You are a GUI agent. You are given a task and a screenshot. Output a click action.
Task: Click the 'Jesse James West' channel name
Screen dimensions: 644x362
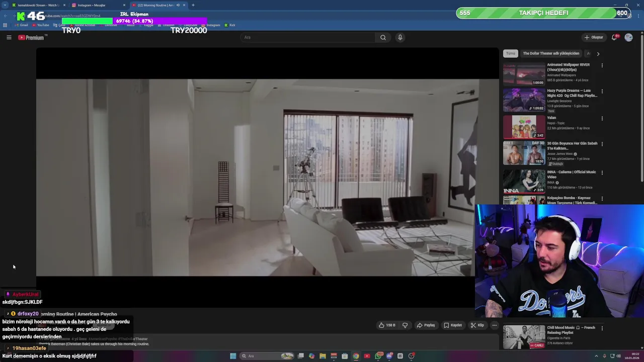[x=560, y=154]
